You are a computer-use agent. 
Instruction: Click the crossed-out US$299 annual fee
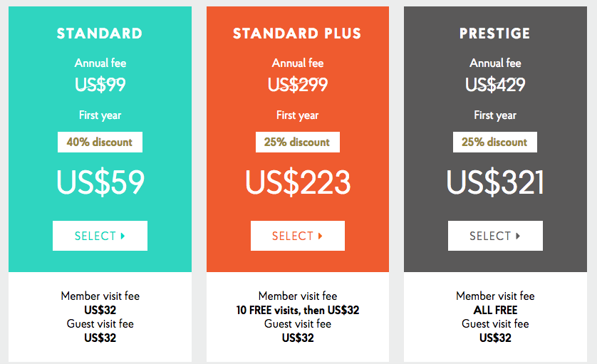298,85
